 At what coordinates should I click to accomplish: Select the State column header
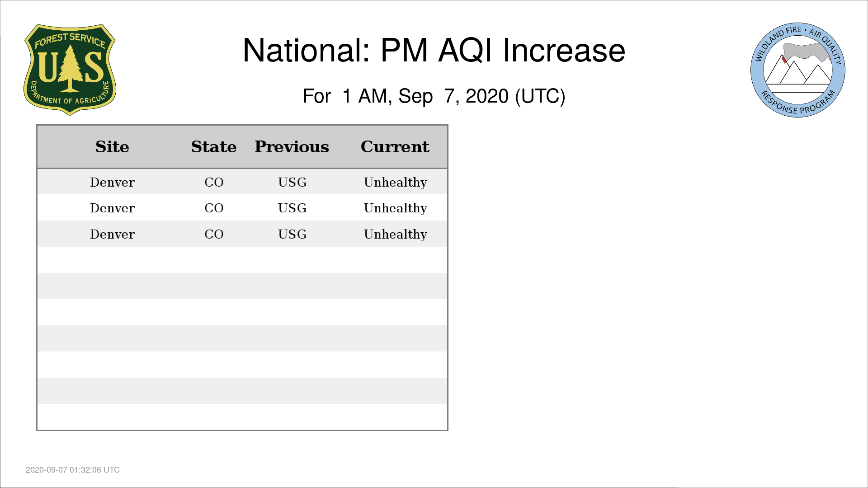[x=214, y=147]
